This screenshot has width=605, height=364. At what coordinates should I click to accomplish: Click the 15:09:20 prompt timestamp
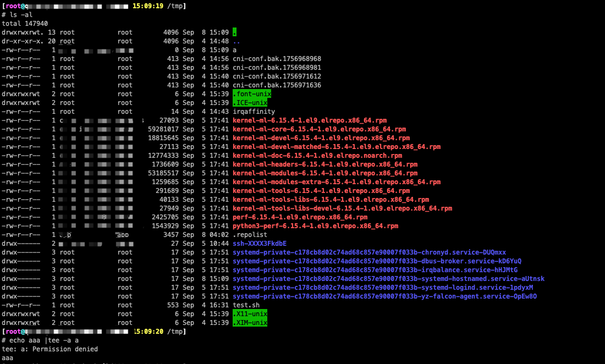[x=148, y=332]
